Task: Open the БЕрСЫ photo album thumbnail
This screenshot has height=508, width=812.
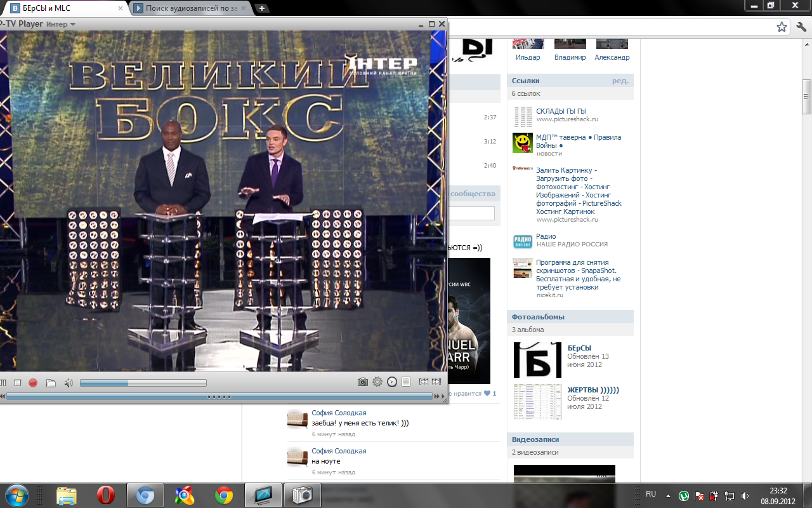Action: coord(537,360)
